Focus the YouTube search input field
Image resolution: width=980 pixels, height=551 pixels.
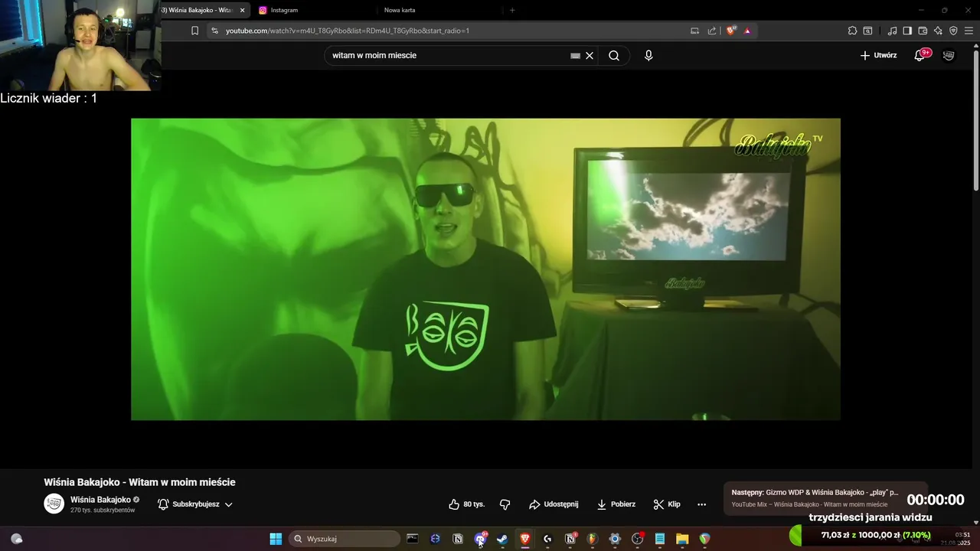pyautogui.click(x=448, y=55)
